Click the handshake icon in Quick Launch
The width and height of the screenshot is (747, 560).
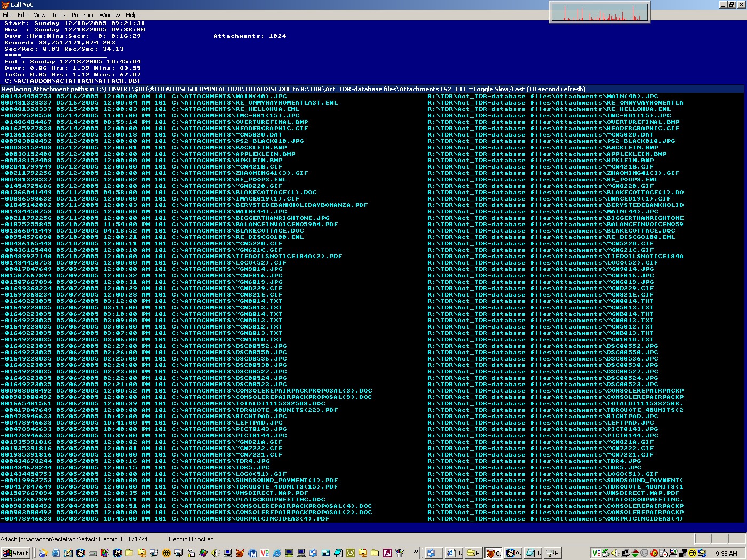[80, 553]
